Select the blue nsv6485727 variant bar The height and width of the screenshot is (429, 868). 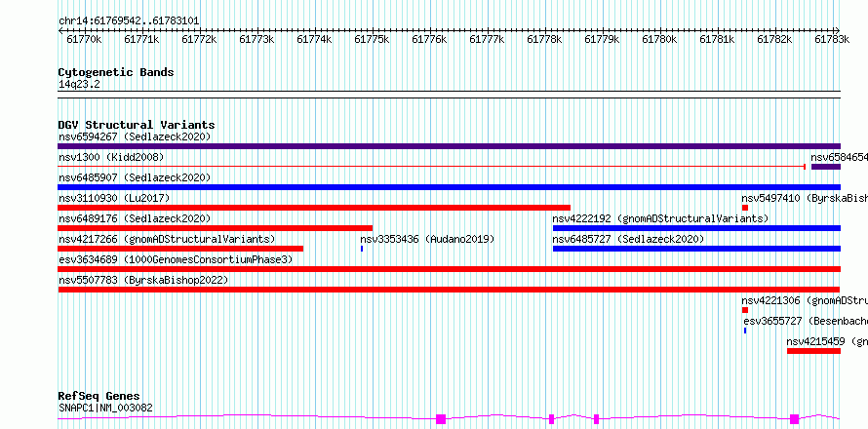click(x=697, y=249)
